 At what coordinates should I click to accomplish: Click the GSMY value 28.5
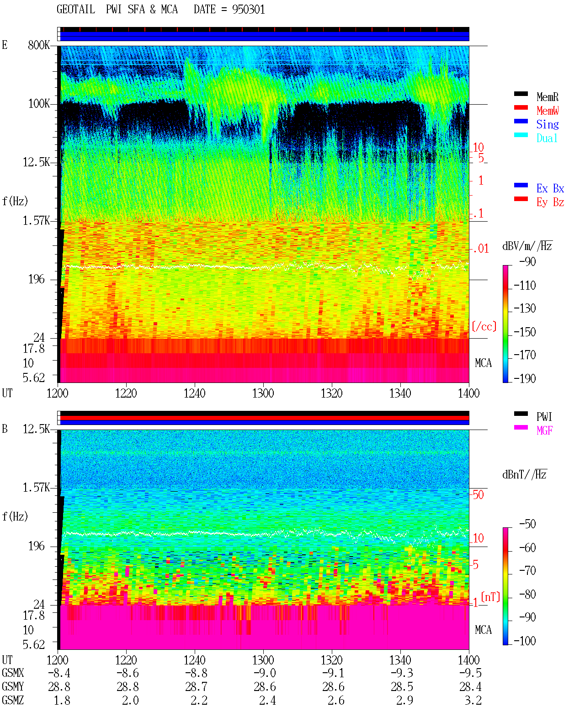point(402,687)
